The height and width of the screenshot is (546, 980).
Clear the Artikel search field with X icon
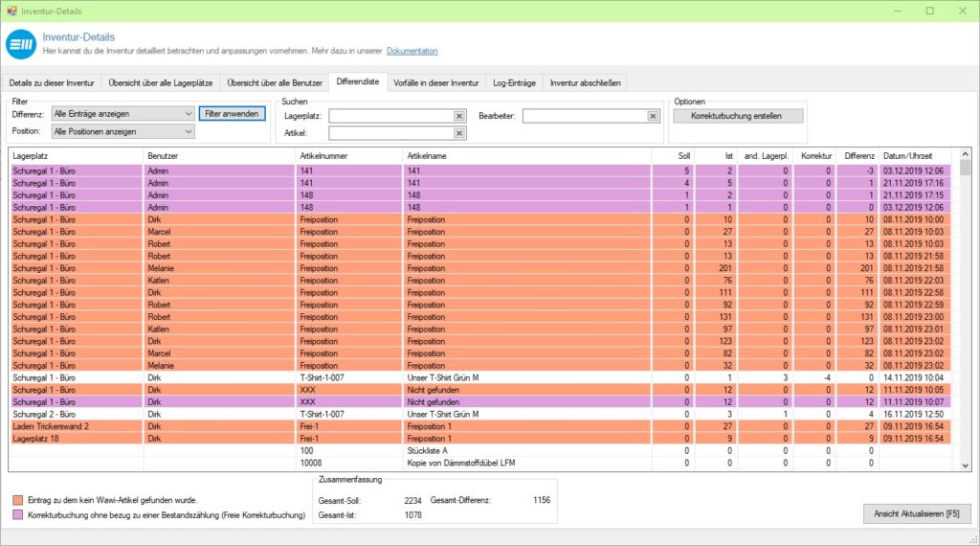click(459, 133)
